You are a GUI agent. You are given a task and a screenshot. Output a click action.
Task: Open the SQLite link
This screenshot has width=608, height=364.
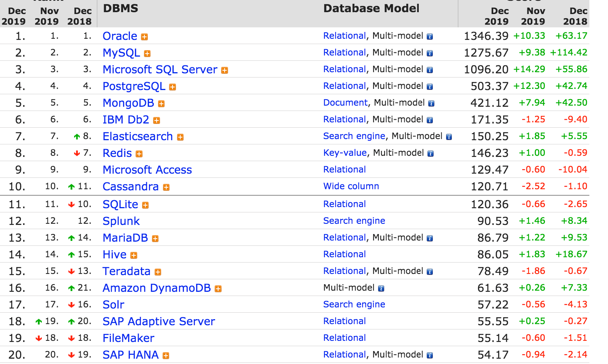[120, 204]
